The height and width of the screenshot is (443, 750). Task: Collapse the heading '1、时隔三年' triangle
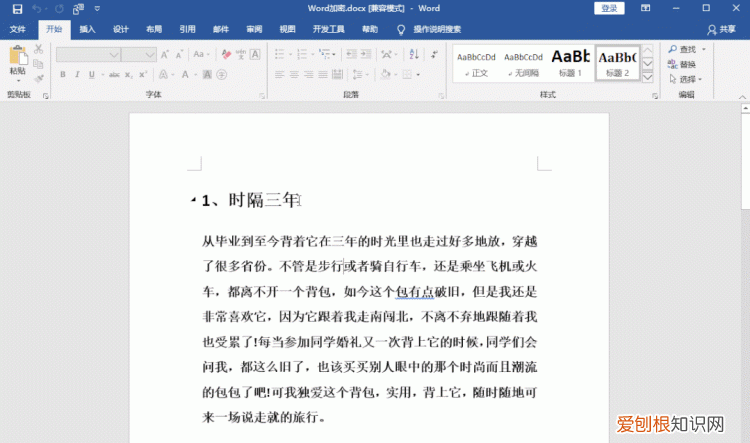tap(193, 199)
